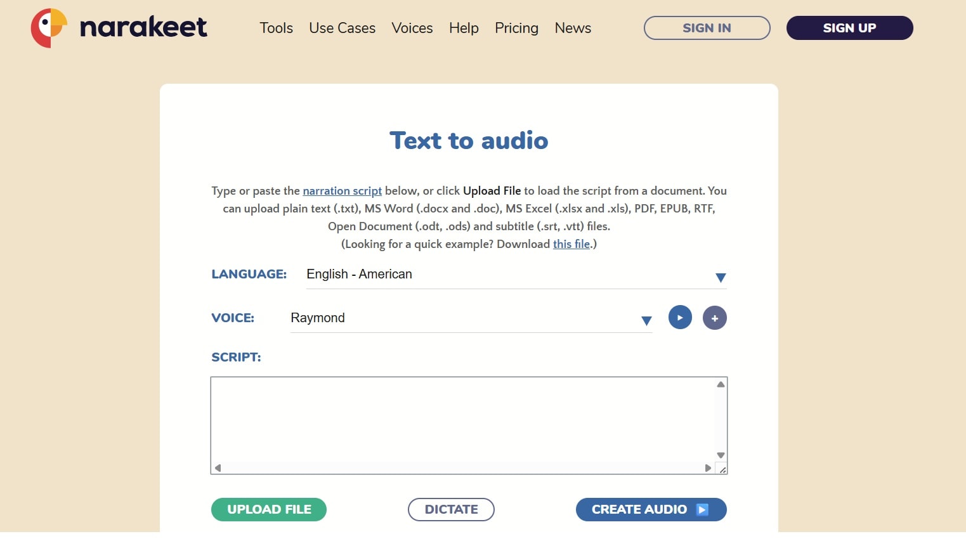
Task: Open the Tools menu
Action: click(x=277, y=28)
